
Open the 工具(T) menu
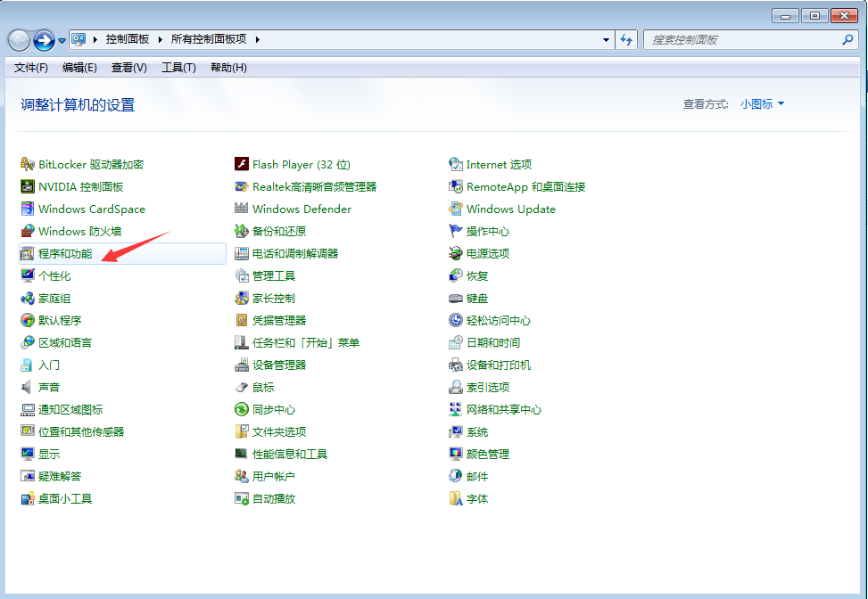tap(178, 68)
